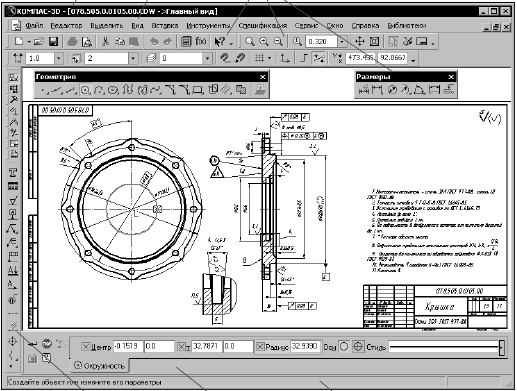Image resolution: width=517 pixels, height=391 pixels.
Task: Open the Выделить menu
Action: pos(107,25)
